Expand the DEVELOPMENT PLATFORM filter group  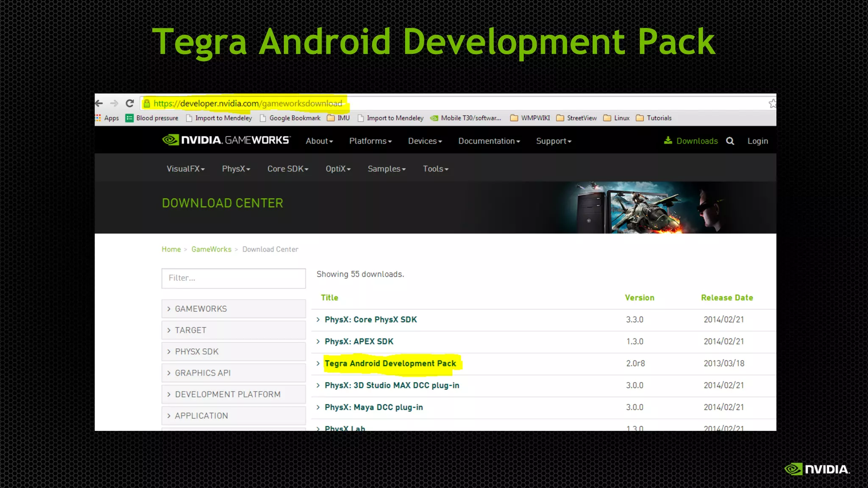point(234,394)
